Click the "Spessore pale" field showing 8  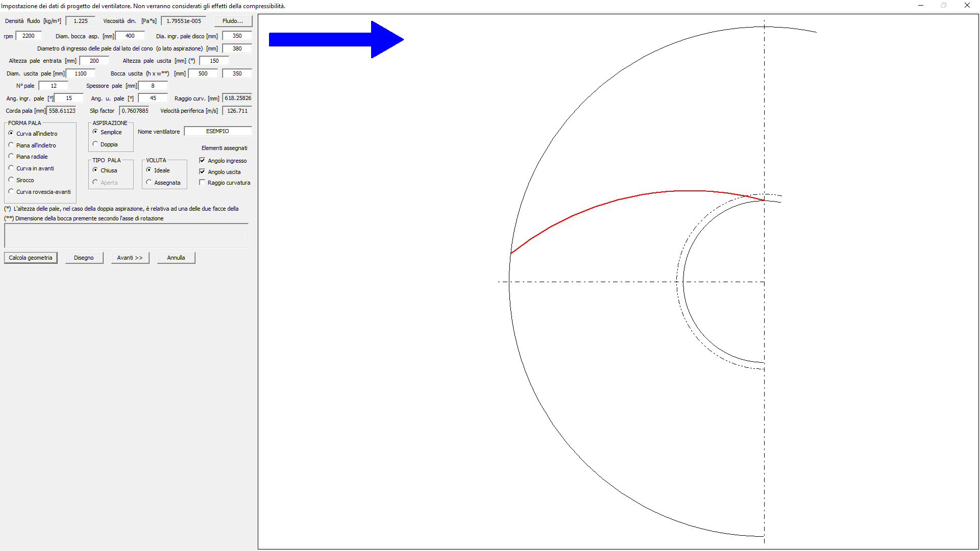pos(153,86)
